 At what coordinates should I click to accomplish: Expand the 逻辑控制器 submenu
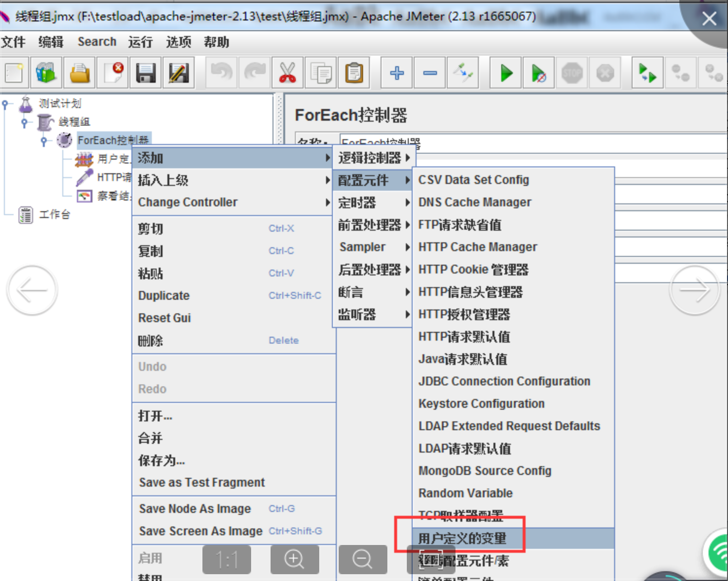point(373,158)
